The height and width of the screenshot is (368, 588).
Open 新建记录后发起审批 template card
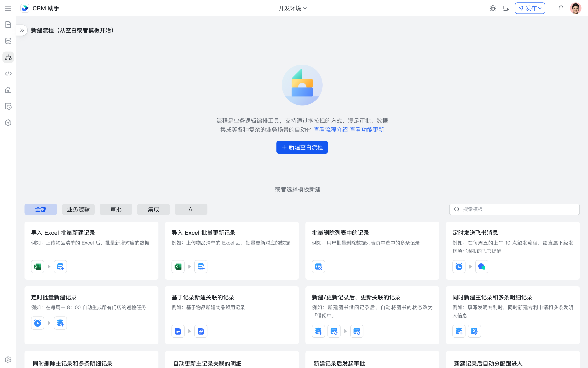(x=372, y=359)
